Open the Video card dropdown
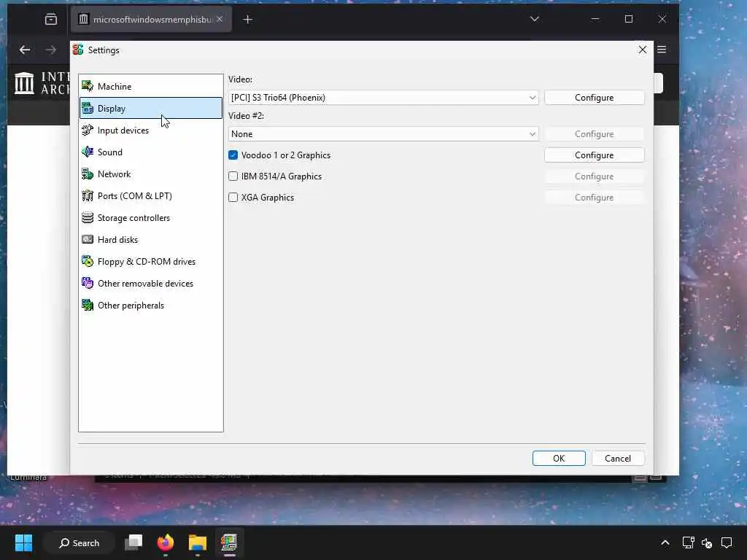Viewport: 747px width, 560px height. 384,98
